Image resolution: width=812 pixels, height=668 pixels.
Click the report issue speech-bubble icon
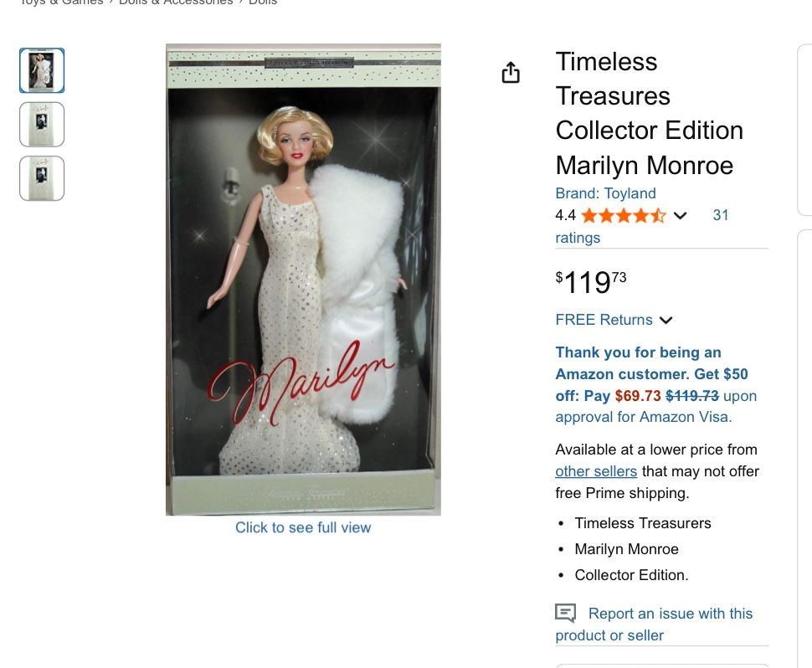coord(566,614)
